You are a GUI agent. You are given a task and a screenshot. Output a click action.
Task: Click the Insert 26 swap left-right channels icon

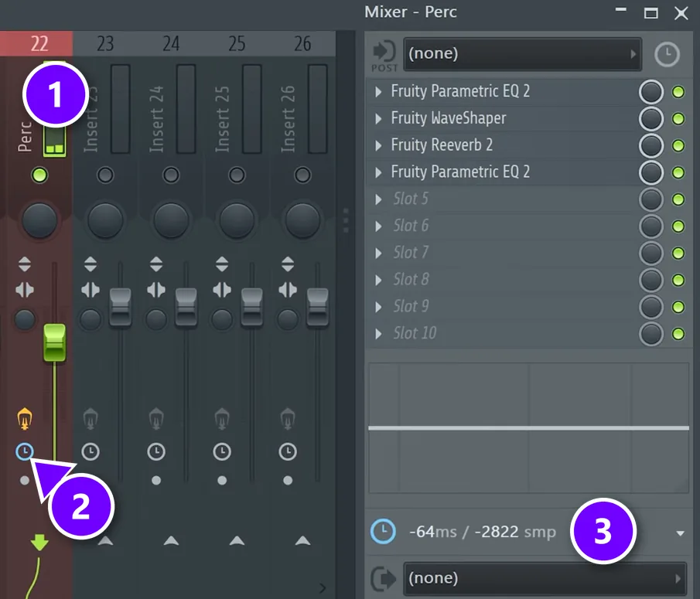click(288, 290)
